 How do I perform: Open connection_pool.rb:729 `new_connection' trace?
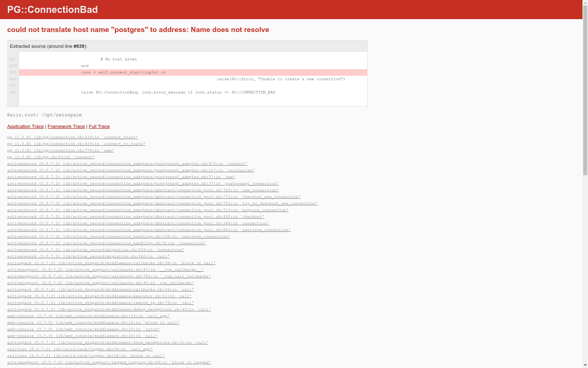143,190
